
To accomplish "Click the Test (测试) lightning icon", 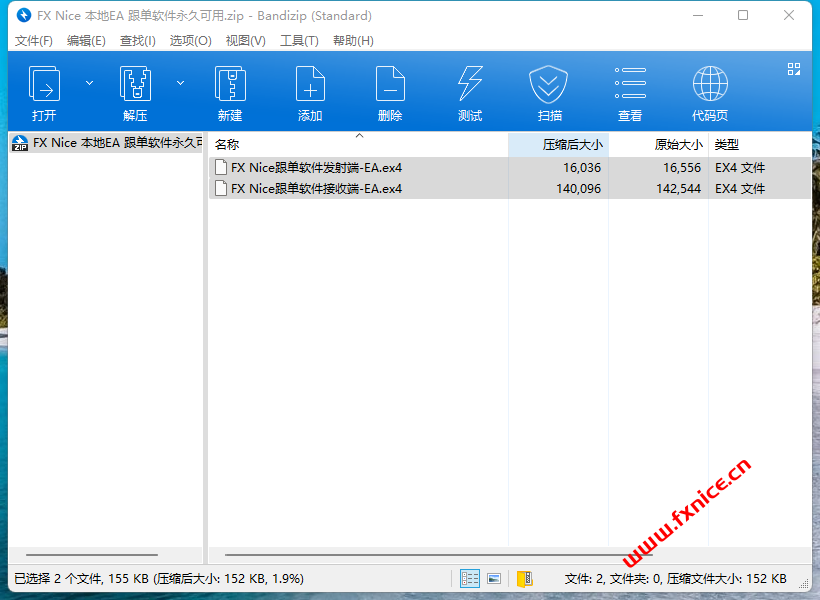I will [470, 84].
